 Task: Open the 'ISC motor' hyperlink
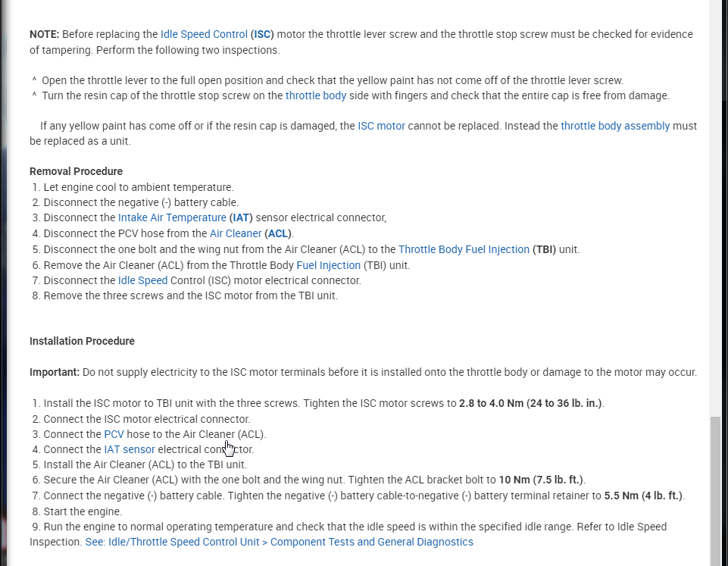coord(381,126)
